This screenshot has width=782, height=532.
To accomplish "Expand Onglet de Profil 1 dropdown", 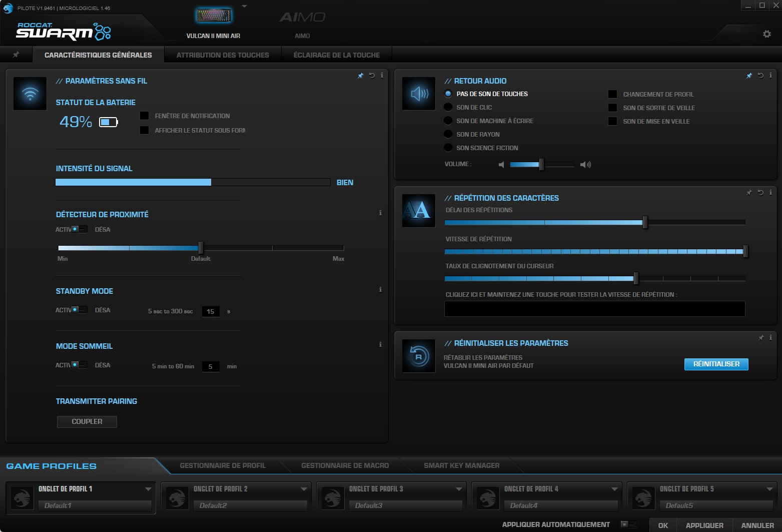I will pyautogui.click(x=148, y=489).
